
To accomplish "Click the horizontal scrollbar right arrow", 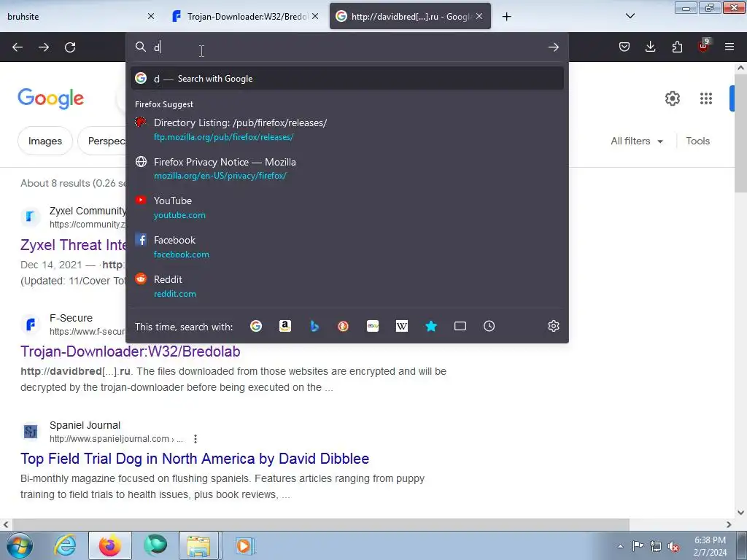I will (x=729, y=524).
